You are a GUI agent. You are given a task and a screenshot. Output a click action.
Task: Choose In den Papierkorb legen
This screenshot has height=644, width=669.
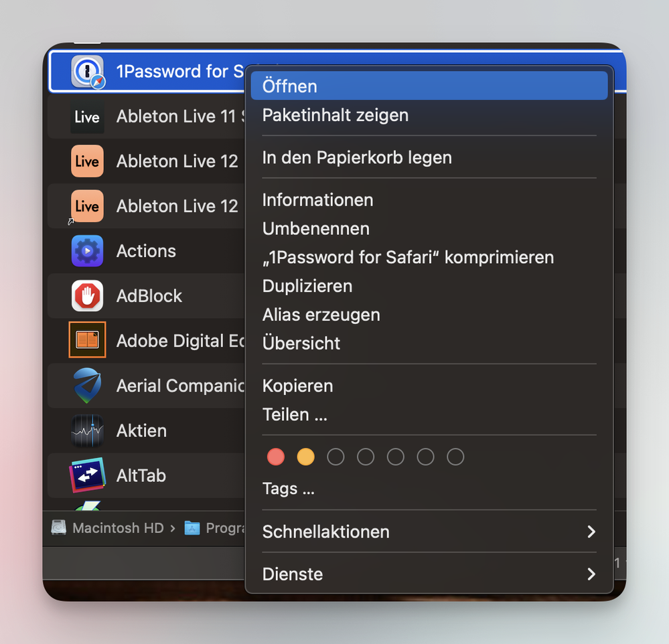pos(357,158)
